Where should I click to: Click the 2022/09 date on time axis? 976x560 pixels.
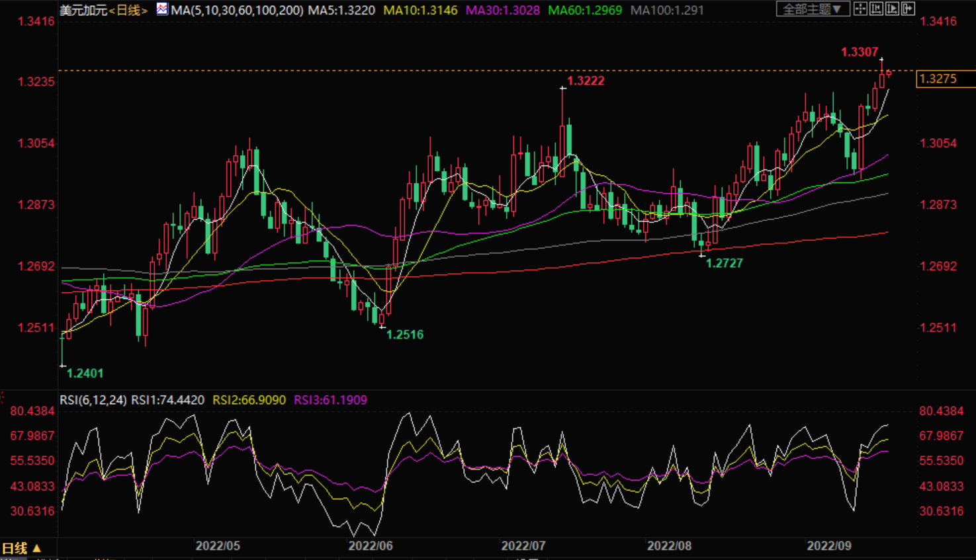point(828,546)
